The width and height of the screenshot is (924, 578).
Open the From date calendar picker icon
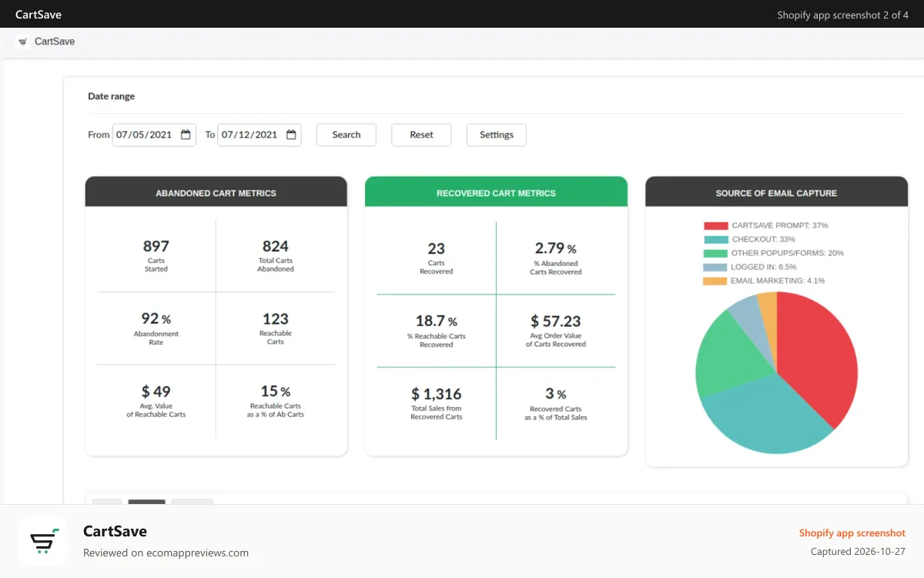[186, 135]
